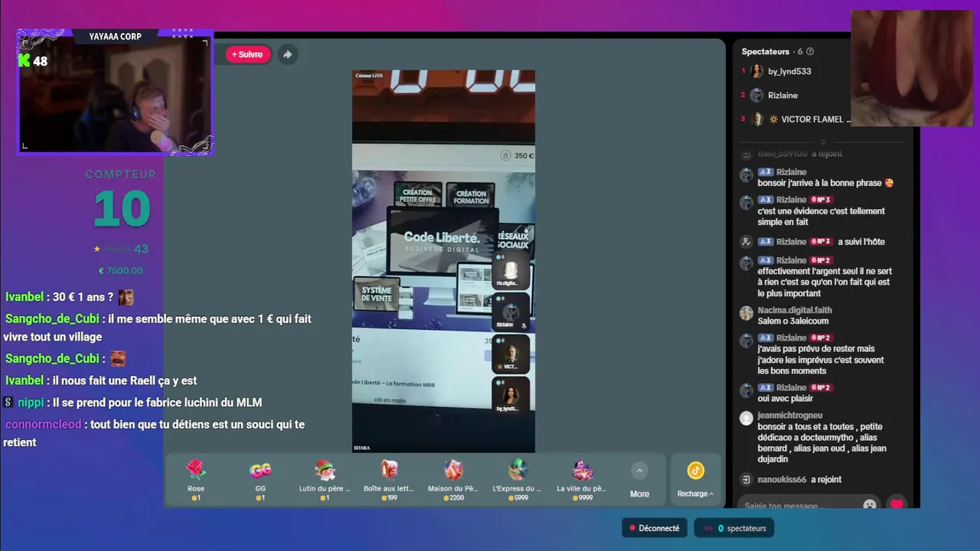Click the share arrow icon

tap(287, 54)
